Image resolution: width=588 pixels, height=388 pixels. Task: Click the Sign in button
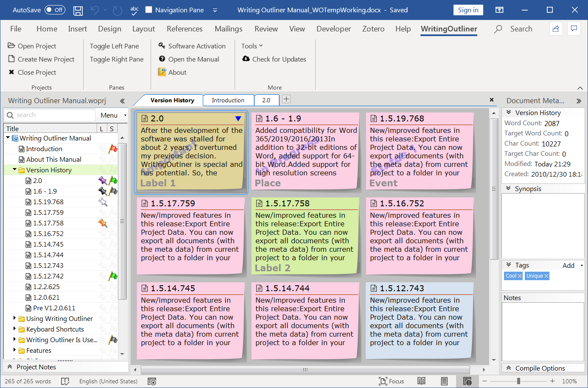tap(468, 10)
